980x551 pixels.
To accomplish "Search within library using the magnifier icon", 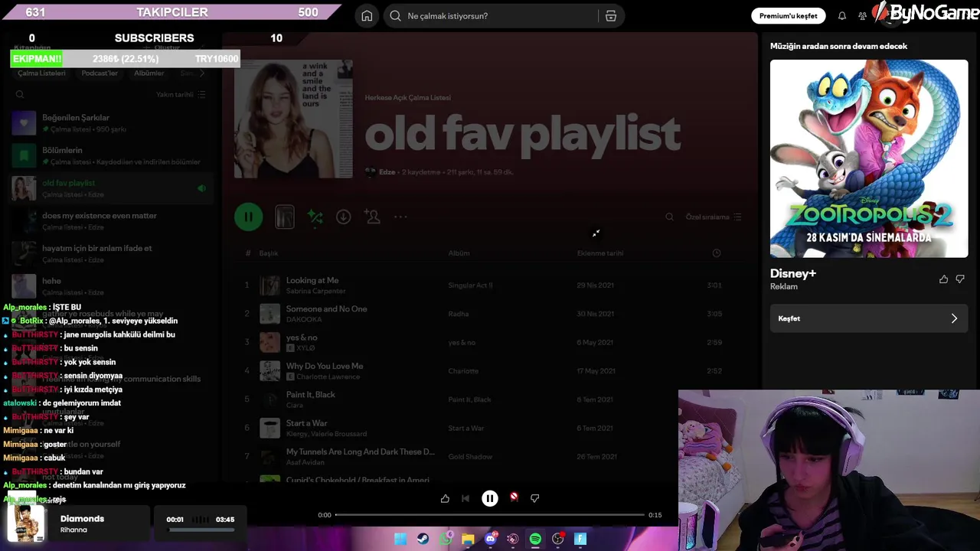I will (20, 95).
